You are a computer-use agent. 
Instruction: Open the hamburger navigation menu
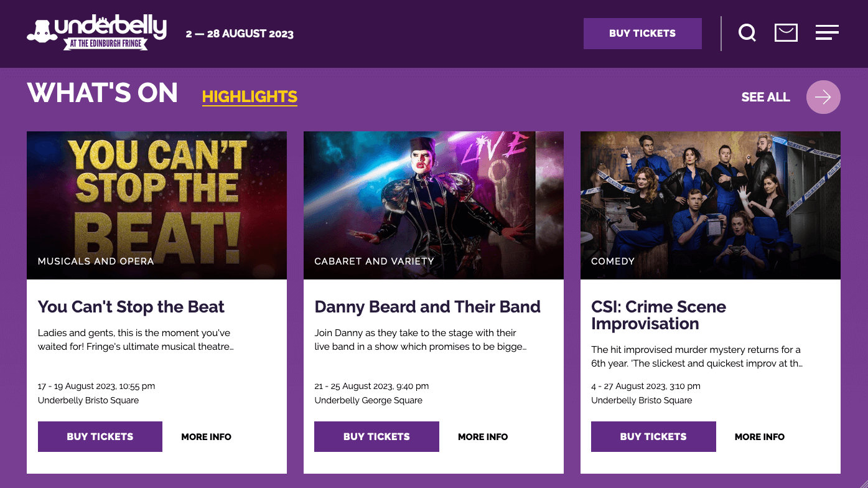point(827,32)
